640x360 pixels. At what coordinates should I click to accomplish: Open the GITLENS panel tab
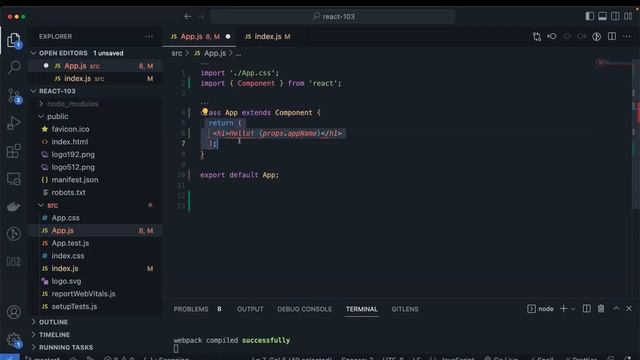405,309
